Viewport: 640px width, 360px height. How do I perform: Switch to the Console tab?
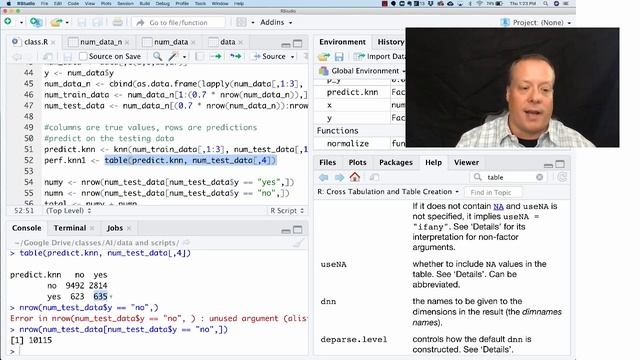pos(27,228)
